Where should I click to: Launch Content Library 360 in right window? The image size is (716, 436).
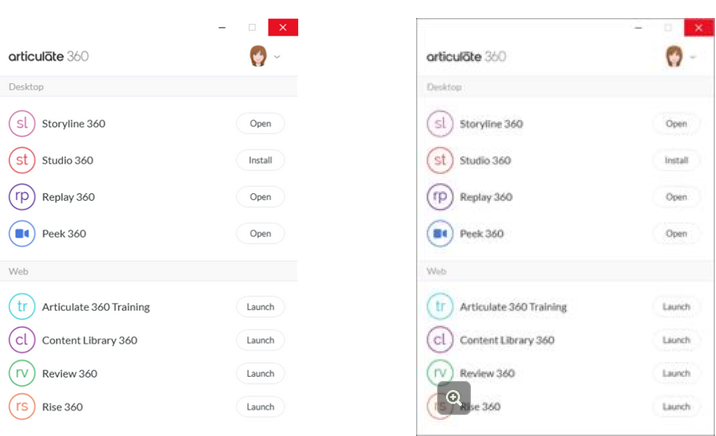click(676, 340)
